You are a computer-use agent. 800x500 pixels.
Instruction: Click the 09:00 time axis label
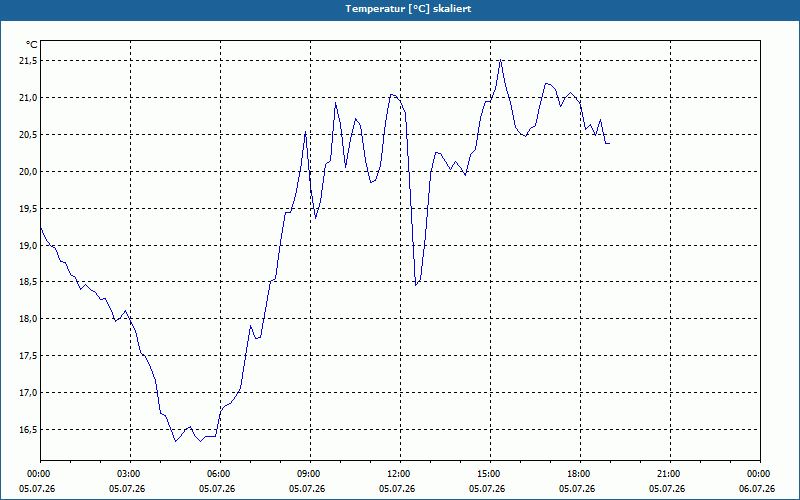(310, 474)
